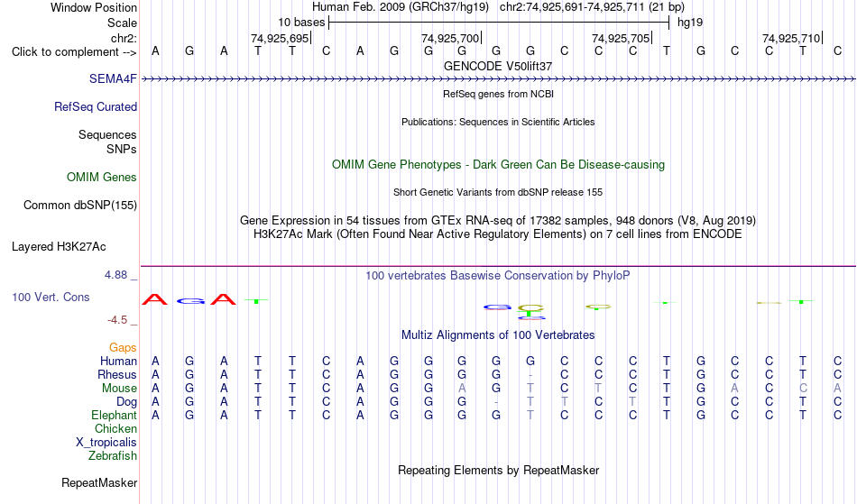Click 'Click to complement -->' label
Viewport: 857px width, 504px height.
(74, 52)
